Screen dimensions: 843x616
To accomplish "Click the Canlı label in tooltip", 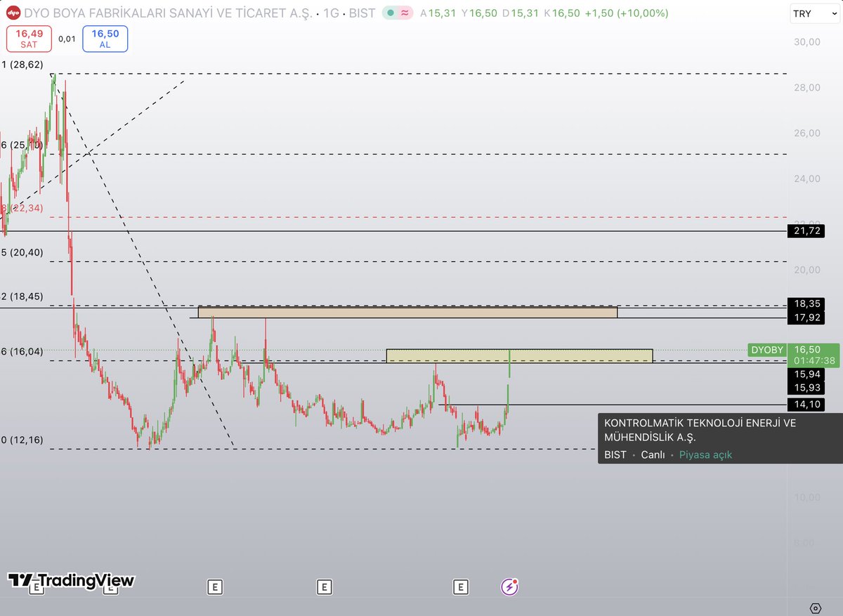I will click(653, 454).
